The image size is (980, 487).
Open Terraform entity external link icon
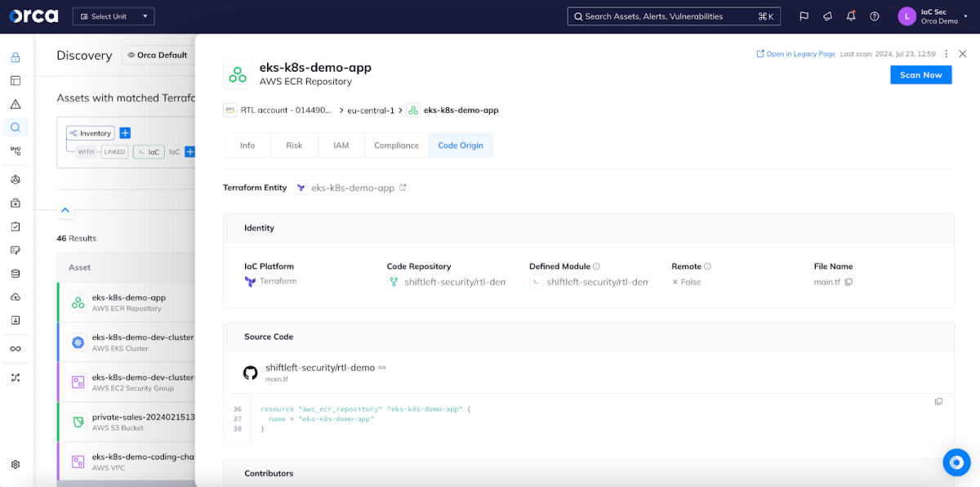pyautogui.click(x=403, y=188)
